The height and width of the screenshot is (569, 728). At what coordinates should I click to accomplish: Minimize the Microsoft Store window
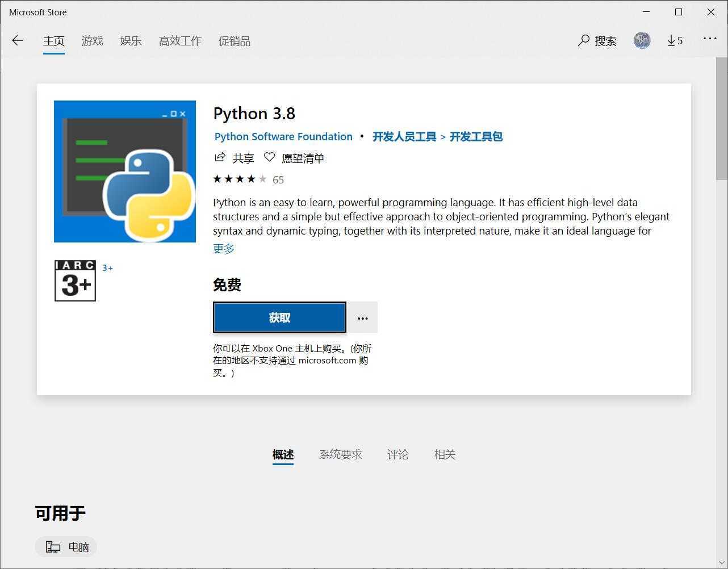click(x=646, y=12)
